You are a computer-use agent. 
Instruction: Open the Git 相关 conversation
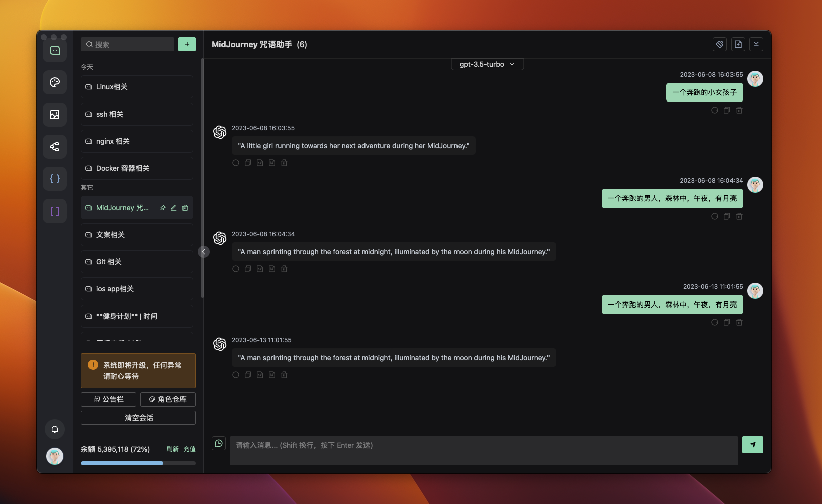pyautogui.click(x=137, y=262)
